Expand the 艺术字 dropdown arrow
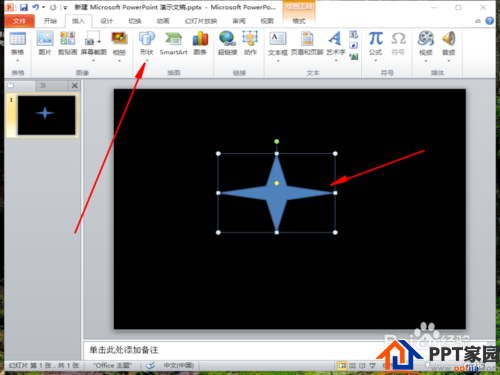 tap(336, 61)
